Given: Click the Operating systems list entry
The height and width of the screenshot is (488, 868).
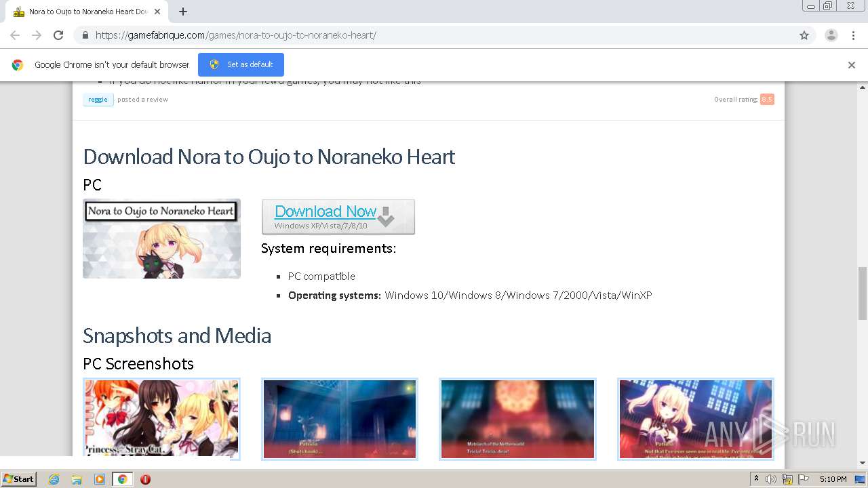Looking at the screenshot, I should pyautogui.click(x=470, y=295).
